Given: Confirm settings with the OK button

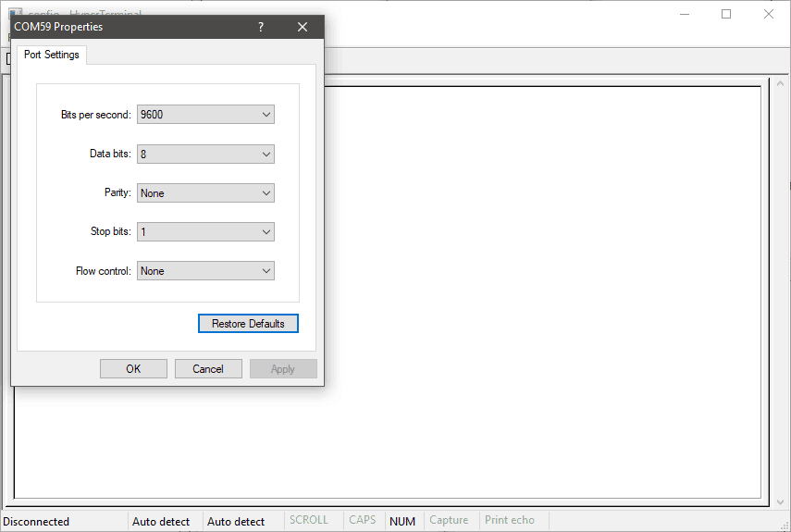Looking at the screenshot, I should point(133,369).
